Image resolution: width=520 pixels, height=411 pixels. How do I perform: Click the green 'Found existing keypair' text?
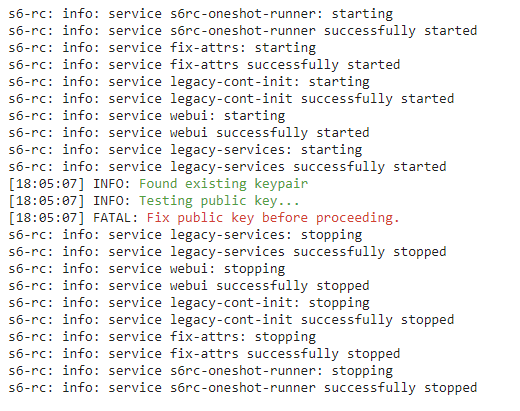coord(223,184)
